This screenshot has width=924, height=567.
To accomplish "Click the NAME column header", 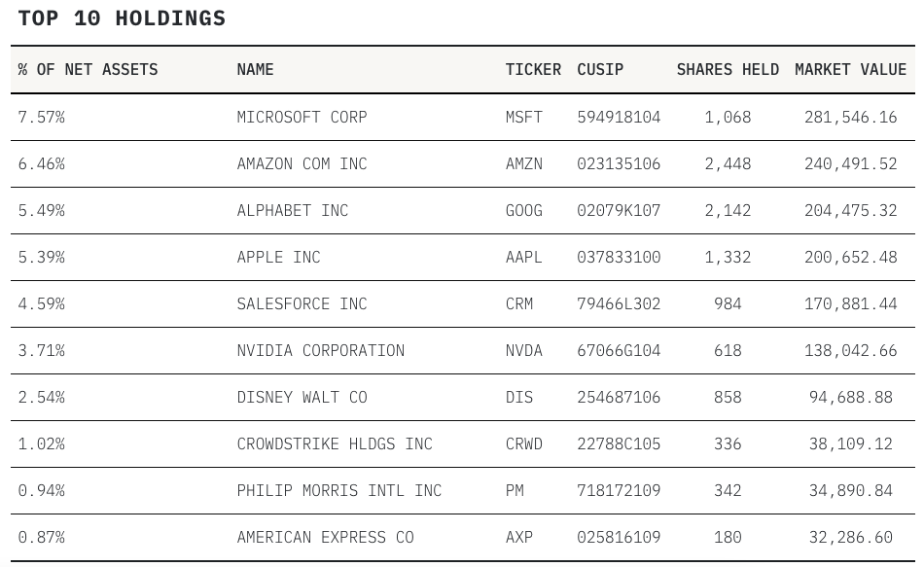I will pos(255,70).
